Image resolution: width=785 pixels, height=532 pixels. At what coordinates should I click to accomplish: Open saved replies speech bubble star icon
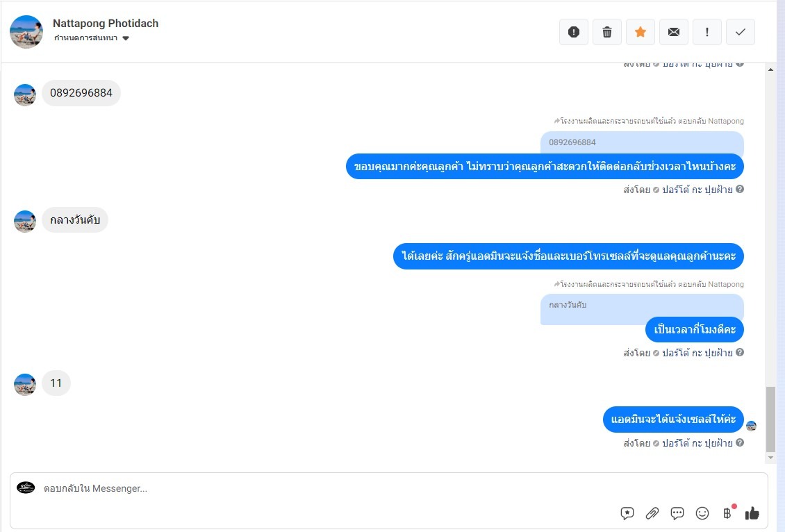click(x=627, y=513)
